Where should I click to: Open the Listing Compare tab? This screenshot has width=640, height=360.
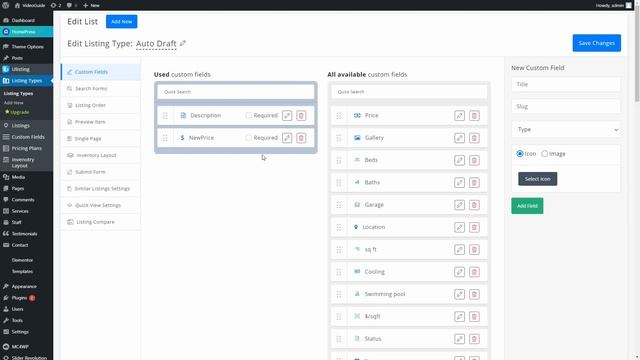click(x=101, y=222)
